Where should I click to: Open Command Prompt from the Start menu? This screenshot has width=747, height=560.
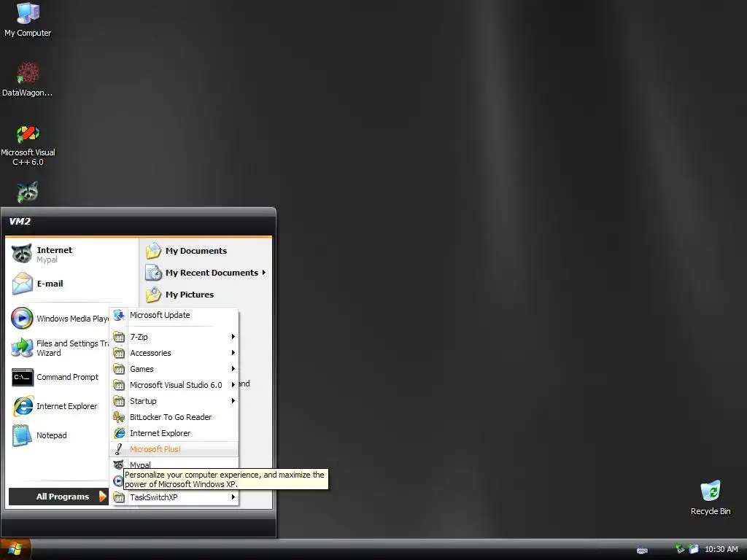pos(60,377)
